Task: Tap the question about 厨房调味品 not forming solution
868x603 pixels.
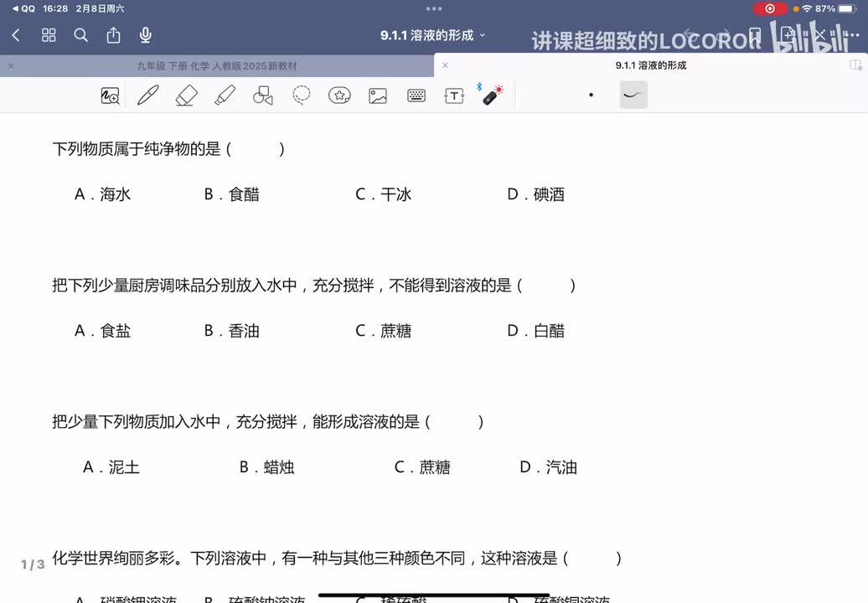Action: tap(314, 286)
